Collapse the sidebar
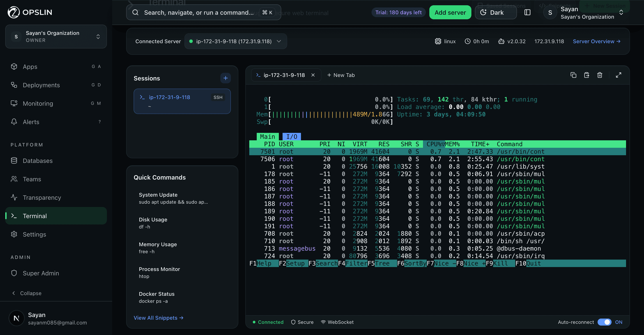 click(x=27, y=293)
